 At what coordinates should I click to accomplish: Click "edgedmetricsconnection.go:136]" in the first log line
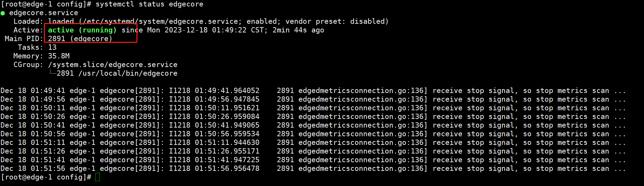[362, 91]
